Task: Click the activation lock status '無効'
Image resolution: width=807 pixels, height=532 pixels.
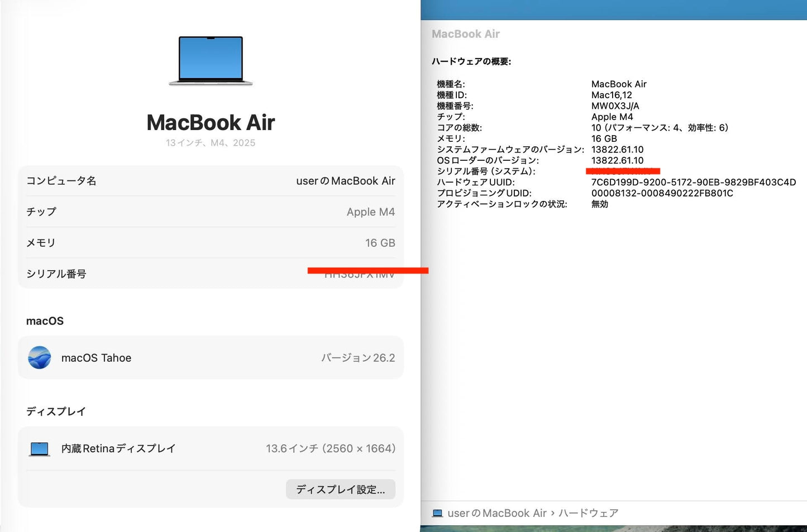Action: coord(600,204)
